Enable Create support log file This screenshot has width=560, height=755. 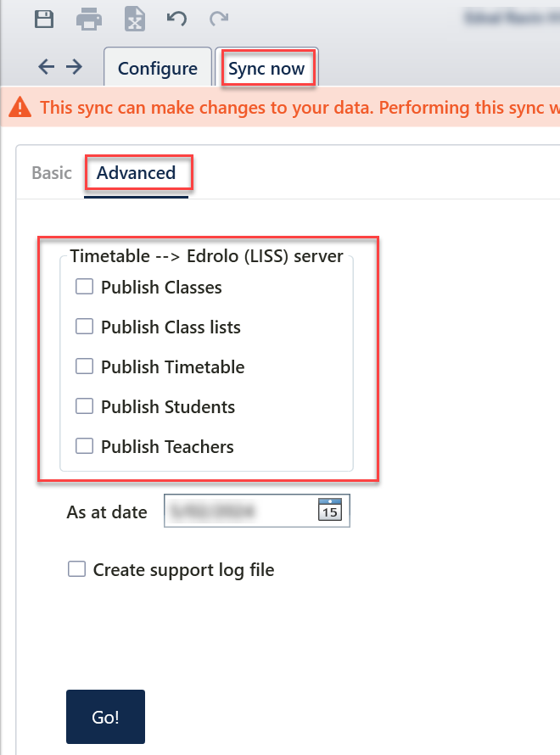point(76,570)
